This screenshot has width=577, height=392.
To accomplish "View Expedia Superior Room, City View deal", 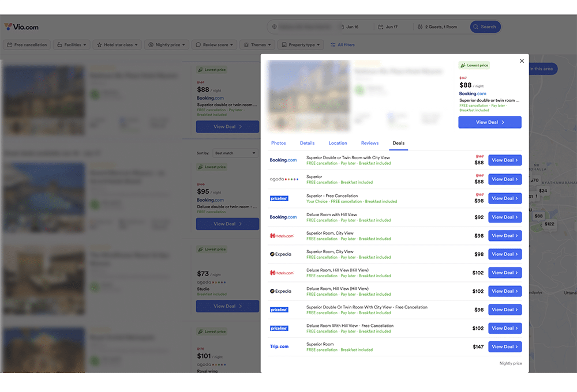I will point(504,254).
